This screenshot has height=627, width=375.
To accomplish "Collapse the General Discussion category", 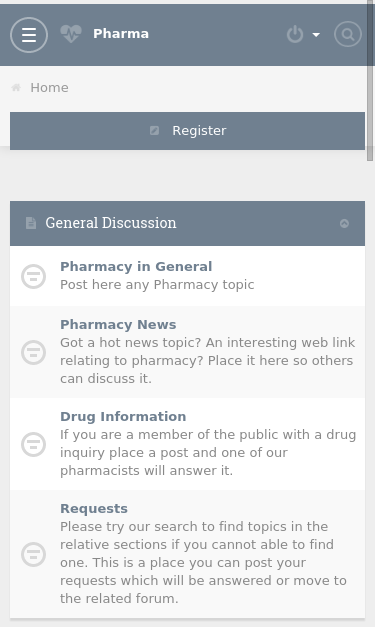I will pyautogui.click(x=344, y=224).
